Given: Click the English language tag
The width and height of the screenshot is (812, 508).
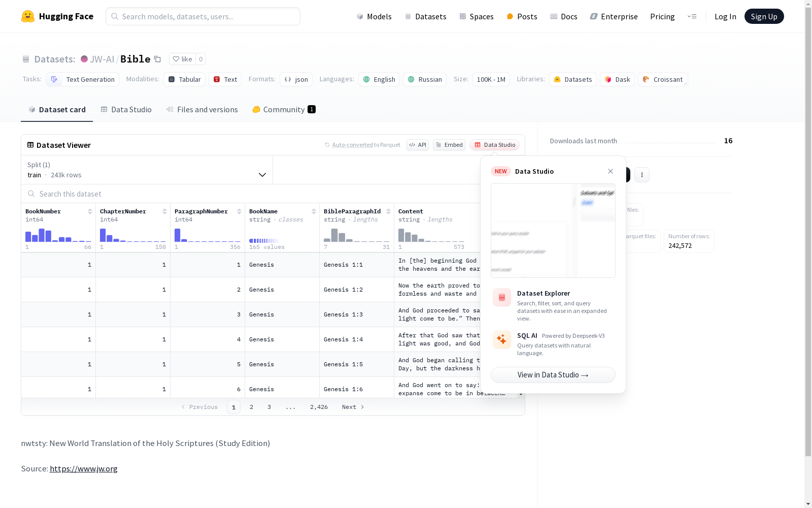Looking at the screenshot, I should tap(379, 79).
